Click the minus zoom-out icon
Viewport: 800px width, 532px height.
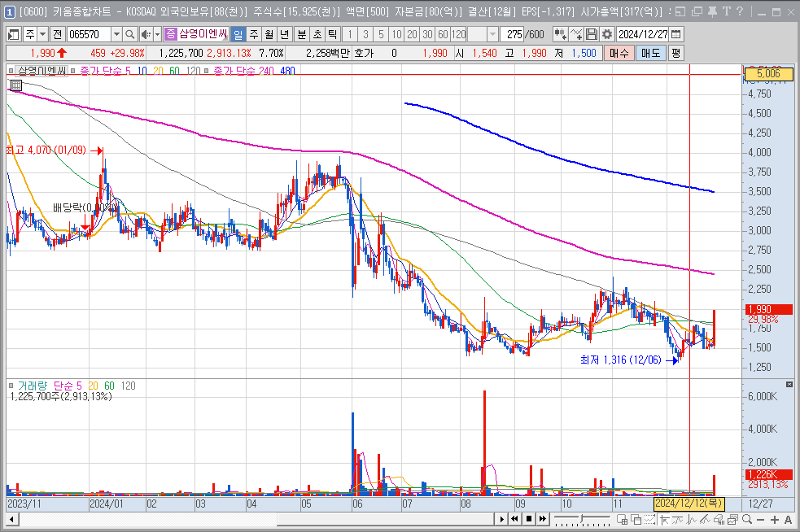tap(761, 519)
